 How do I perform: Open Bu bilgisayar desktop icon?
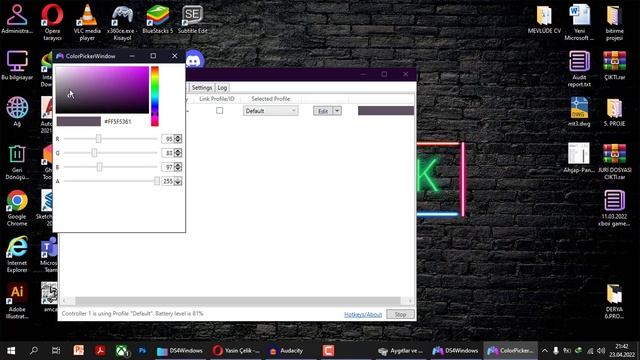click(x=17, y=65)
